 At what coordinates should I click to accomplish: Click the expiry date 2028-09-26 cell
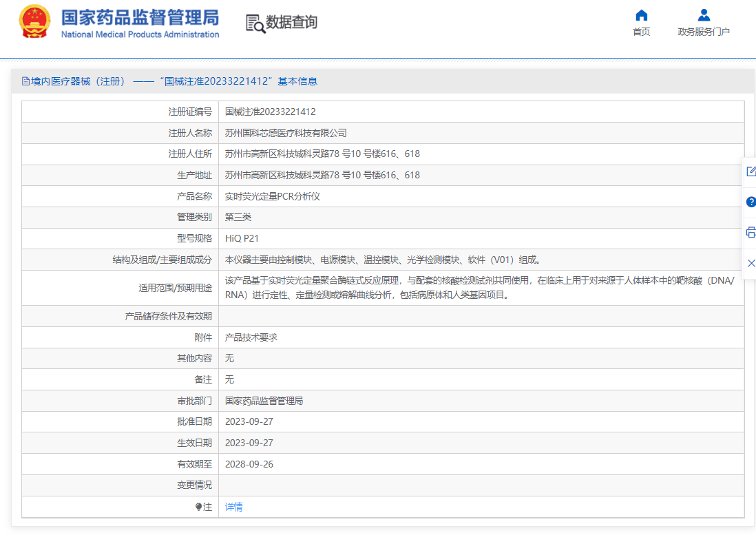(250, 463)
